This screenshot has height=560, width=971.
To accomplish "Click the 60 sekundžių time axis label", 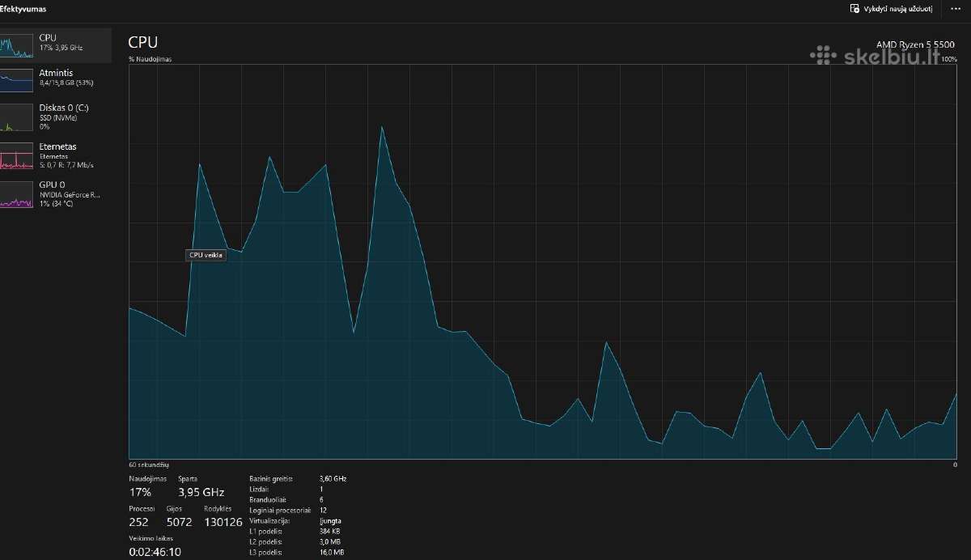I will click(x=148, y=465).
